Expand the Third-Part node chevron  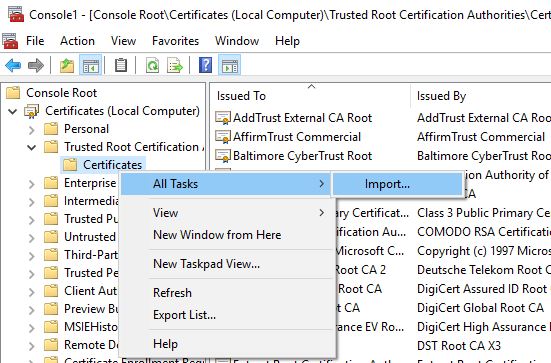pos(32,255)
